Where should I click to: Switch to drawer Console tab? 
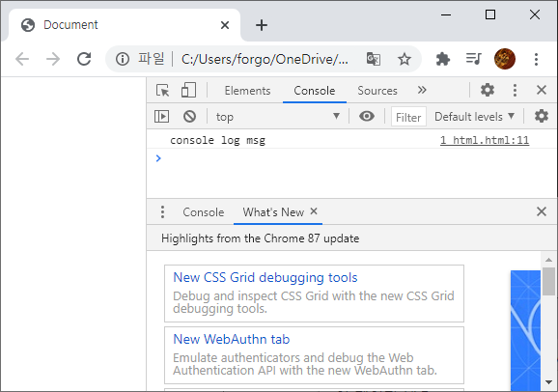pos(203,212)
